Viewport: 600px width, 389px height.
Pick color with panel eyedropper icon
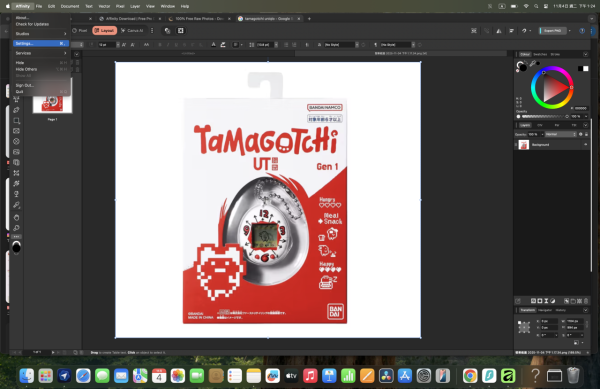pyautogui.click(x=532, y=63)
